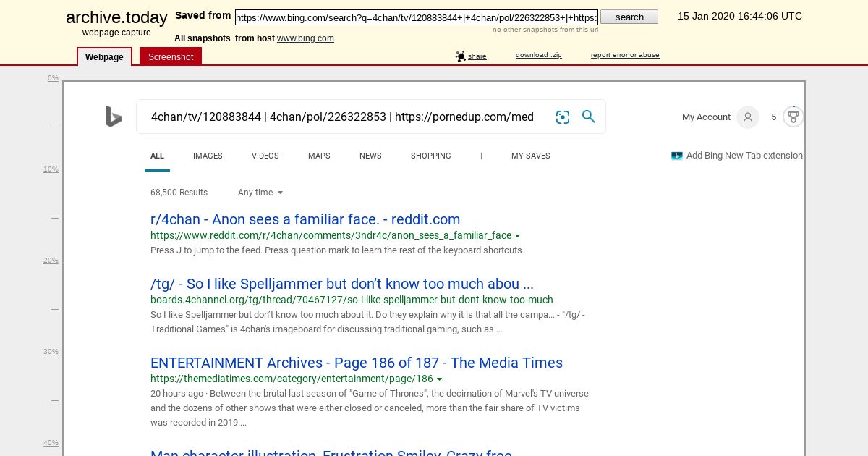Click the download .zip link
868x456 pixels.
(x=538, y=55)
